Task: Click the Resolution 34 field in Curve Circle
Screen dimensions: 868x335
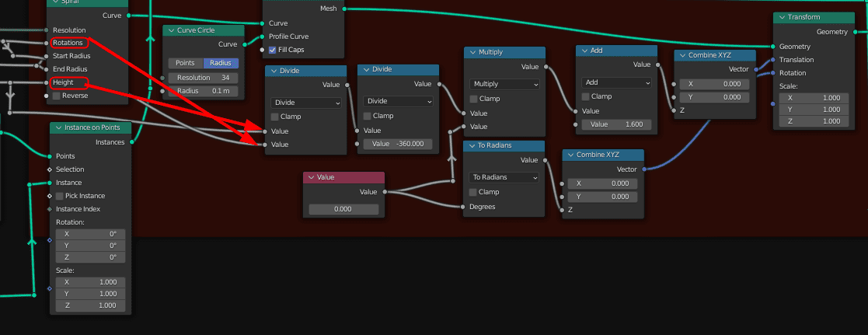Action: 204,78
